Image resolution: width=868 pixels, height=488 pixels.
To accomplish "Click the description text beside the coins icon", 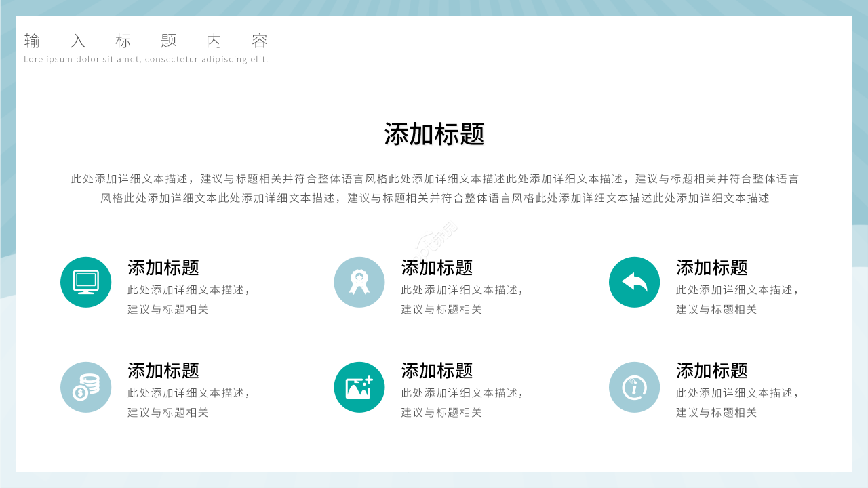I will (x=189, y=403).
